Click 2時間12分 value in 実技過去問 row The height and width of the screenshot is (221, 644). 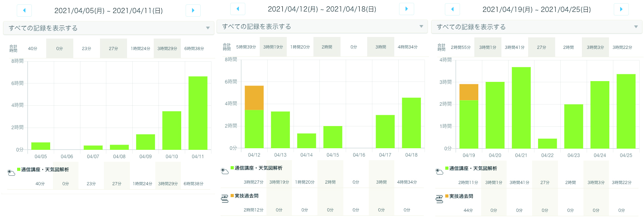(x=254, y=210)
